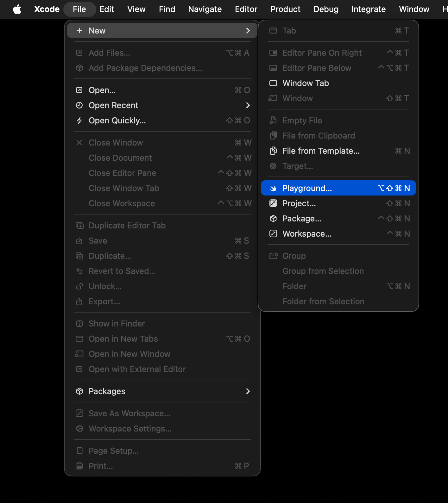Click the Project icon in New submenu

pos(273,203)
